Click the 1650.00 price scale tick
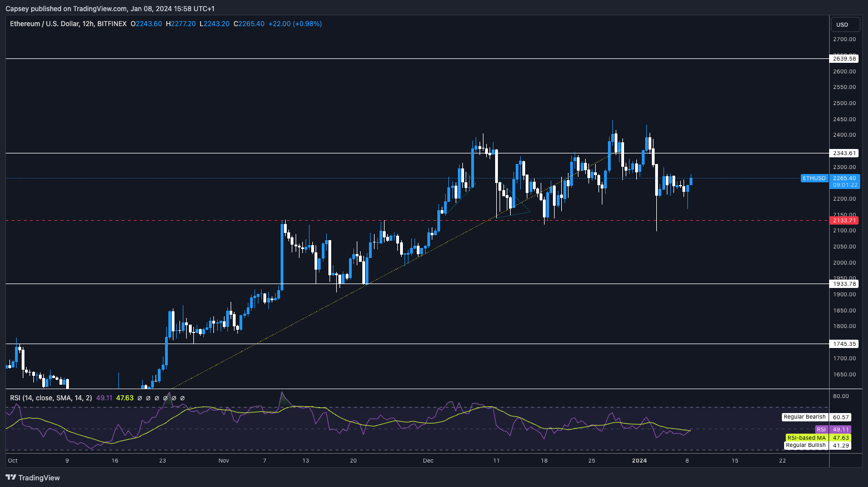Screen dimensions: 868x487 844,375
